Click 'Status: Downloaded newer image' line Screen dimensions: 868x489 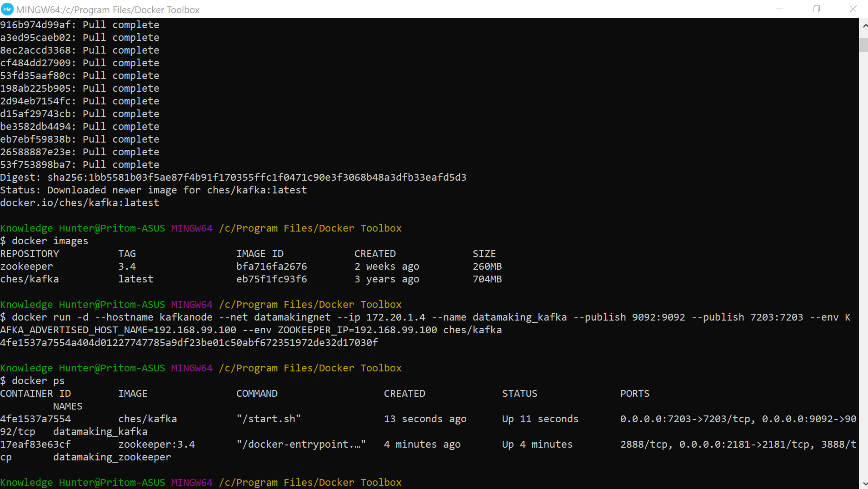point(154,190)
